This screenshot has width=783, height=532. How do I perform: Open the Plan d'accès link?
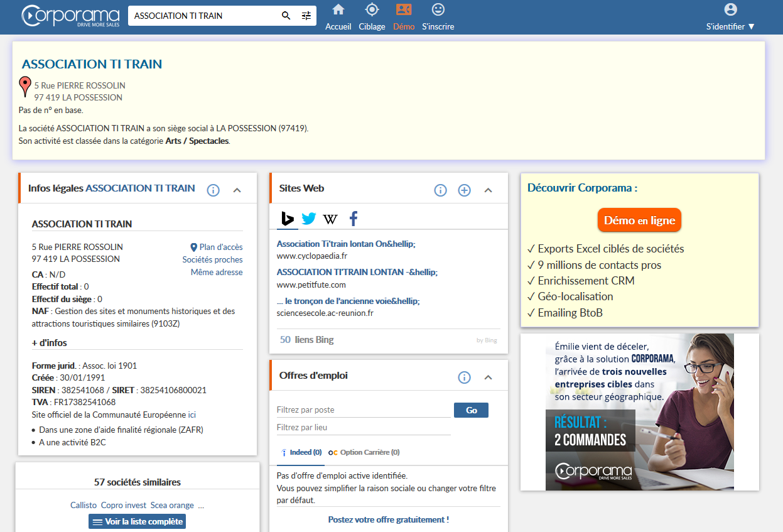[216, 247]
